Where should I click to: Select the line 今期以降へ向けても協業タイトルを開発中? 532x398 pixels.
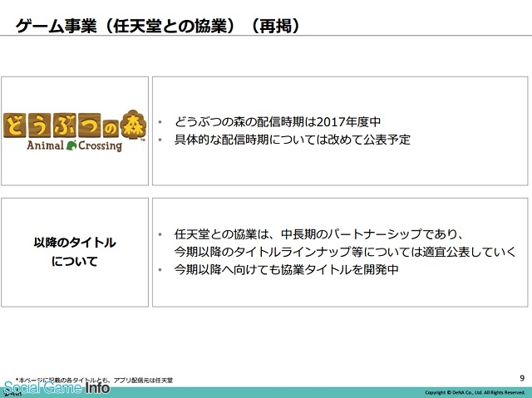(286, 269)
